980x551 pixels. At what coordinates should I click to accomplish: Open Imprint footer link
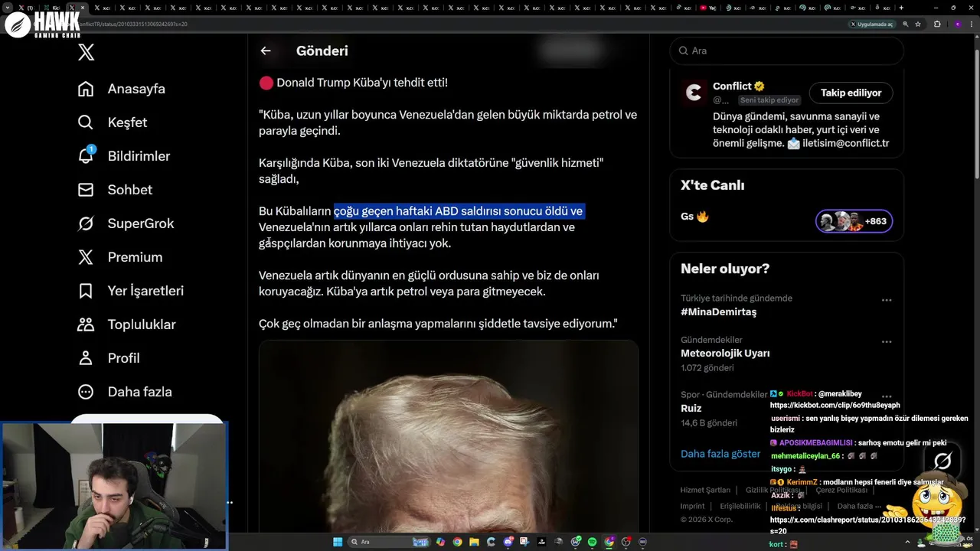point(692,506)
